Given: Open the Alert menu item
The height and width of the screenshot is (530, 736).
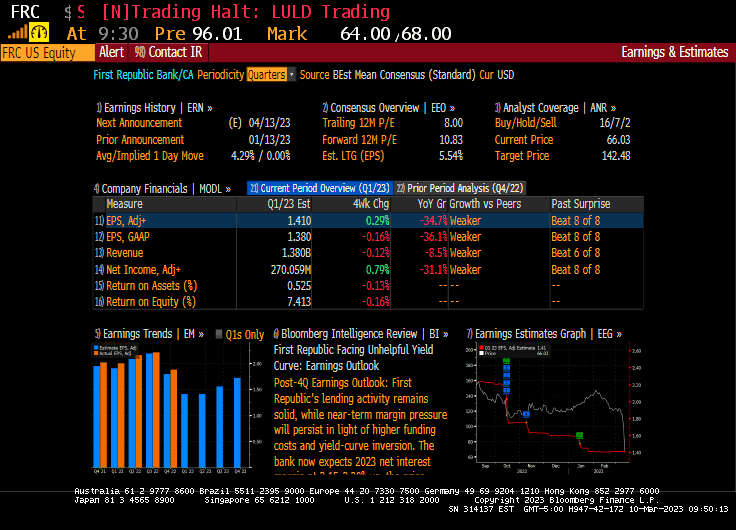Looking at the screenshot, I should (x=111, y=52).
